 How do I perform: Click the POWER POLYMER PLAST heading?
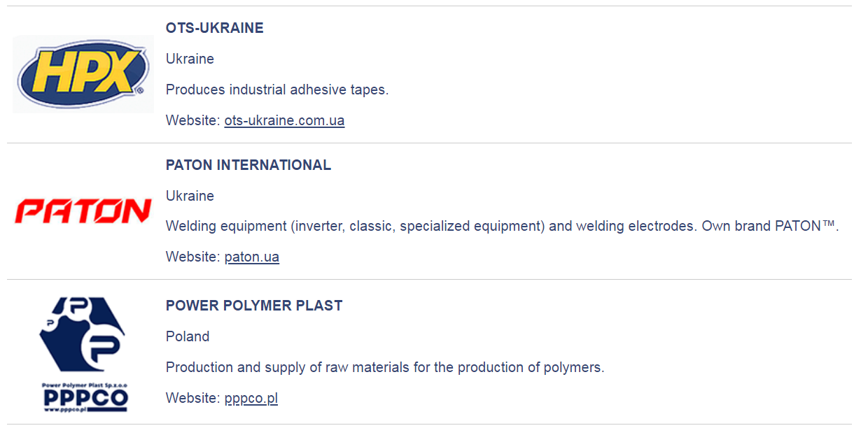[x=254, y=306]
